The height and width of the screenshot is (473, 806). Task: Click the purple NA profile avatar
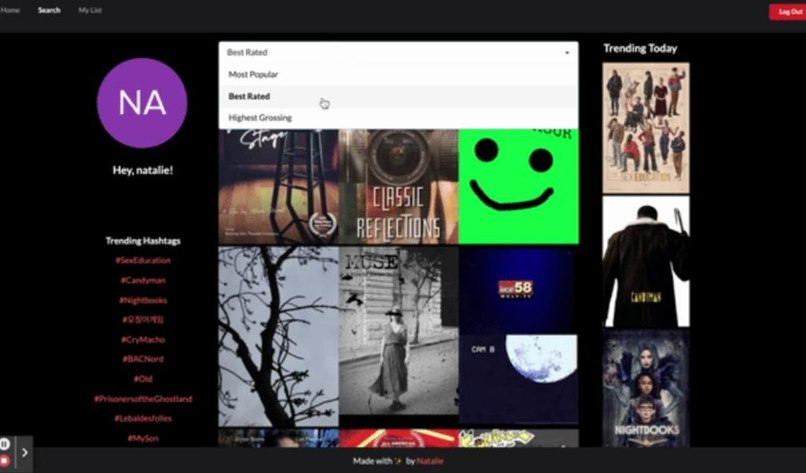[142, 103]
